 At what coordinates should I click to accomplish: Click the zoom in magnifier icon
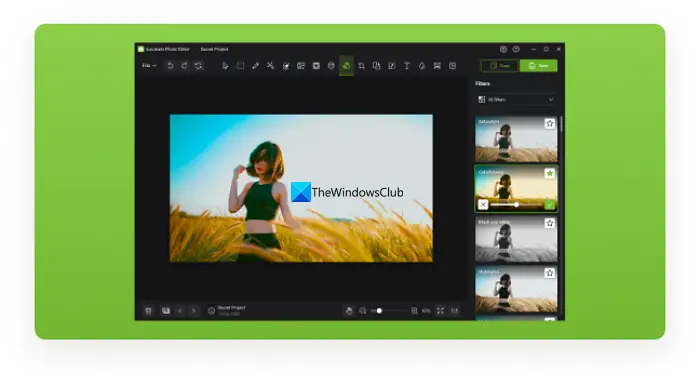414,310
